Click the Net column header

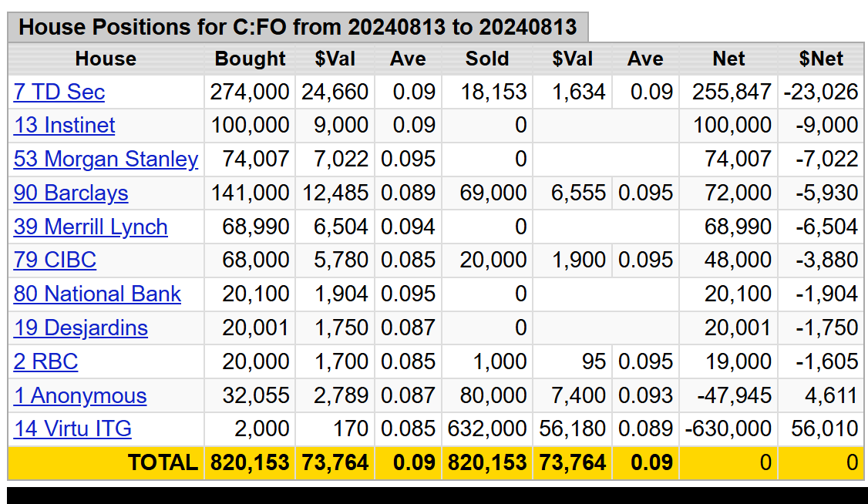pos(728,59)
